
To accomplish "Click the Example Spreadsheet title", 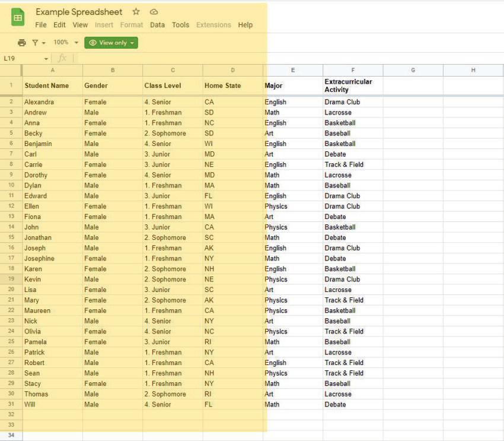I will tap(79, 12).
